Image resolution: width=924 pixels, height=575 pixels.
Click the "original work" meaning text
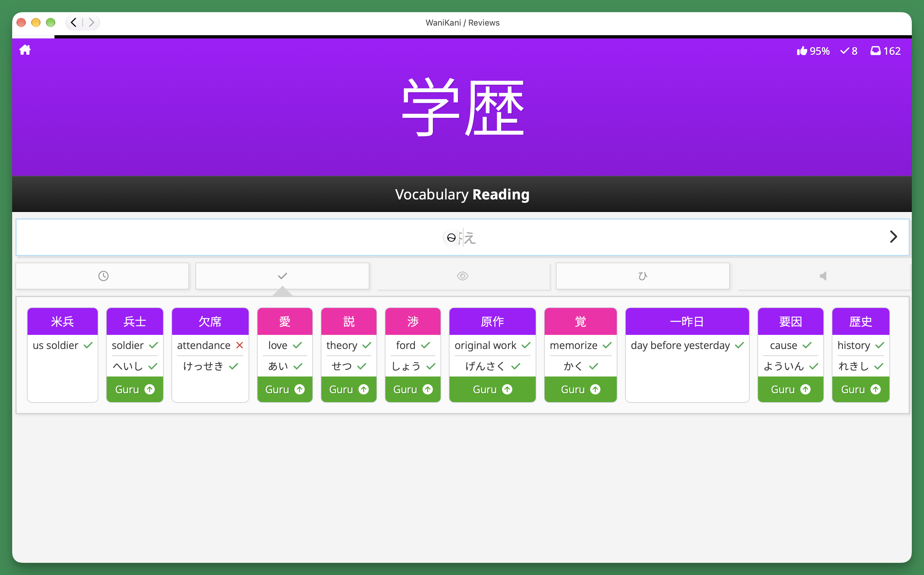click(x=485, y=345)
